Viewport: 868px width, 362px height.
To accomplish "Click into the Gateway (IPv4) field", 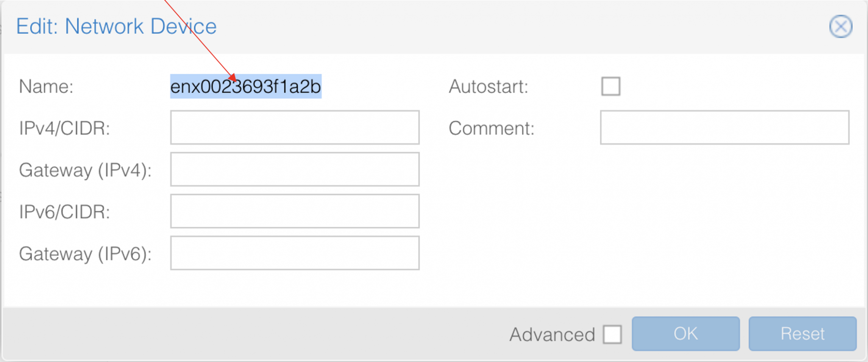I will (295, 170).
